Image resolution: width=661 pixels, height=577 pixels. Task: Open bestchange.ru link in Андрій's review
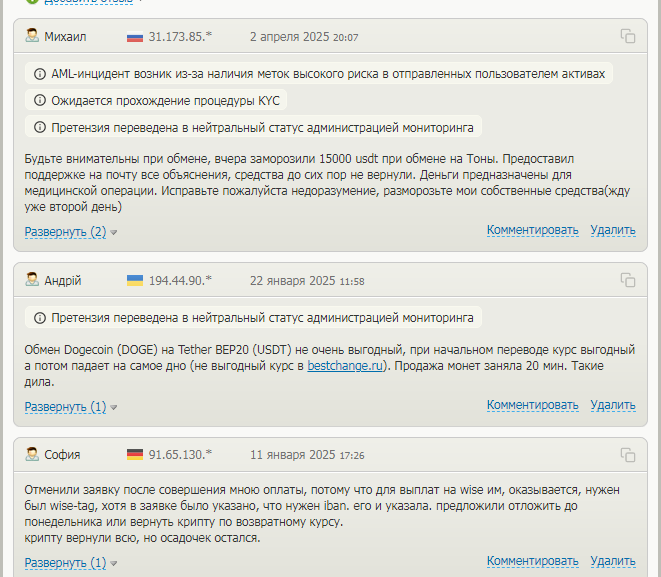(345, 366)
